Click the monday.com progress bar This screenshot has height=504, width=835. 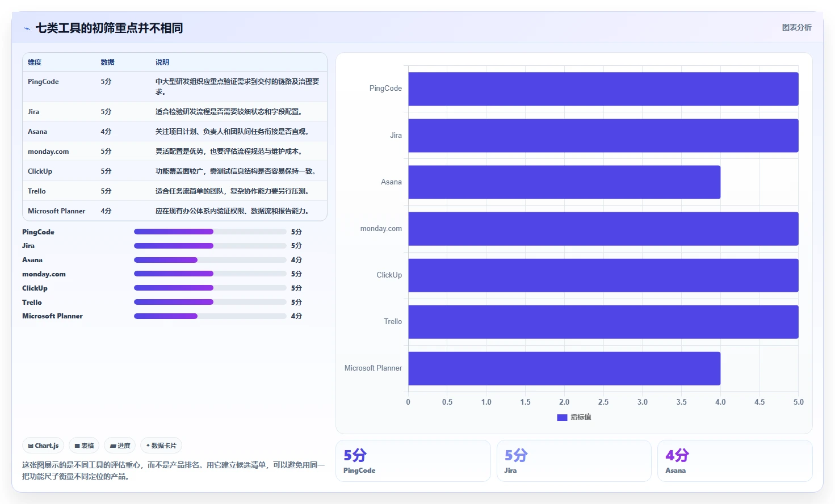210,274
